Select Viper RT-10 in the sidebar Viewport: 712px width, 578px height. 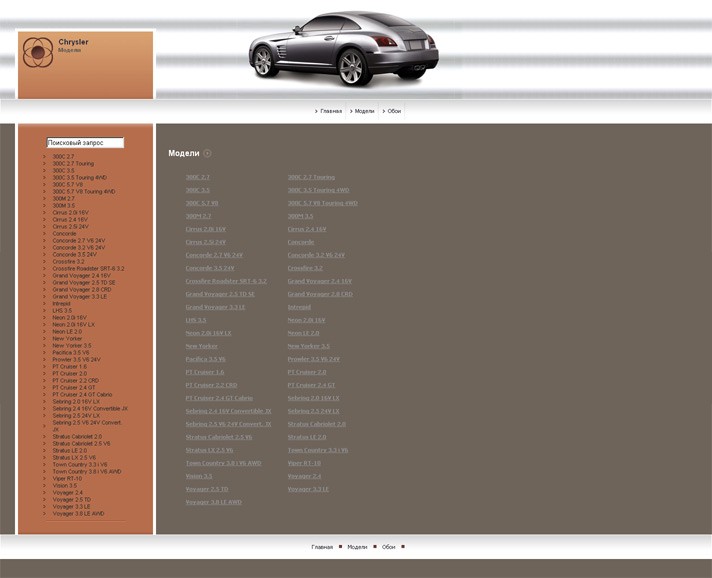point(67,479)
